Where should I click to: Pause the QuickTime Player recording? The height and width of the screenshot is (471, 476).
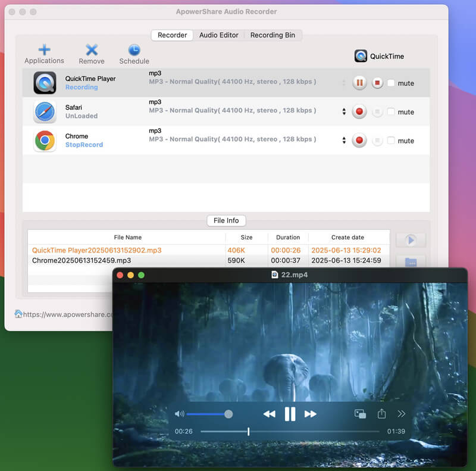[x=359, y=83]
